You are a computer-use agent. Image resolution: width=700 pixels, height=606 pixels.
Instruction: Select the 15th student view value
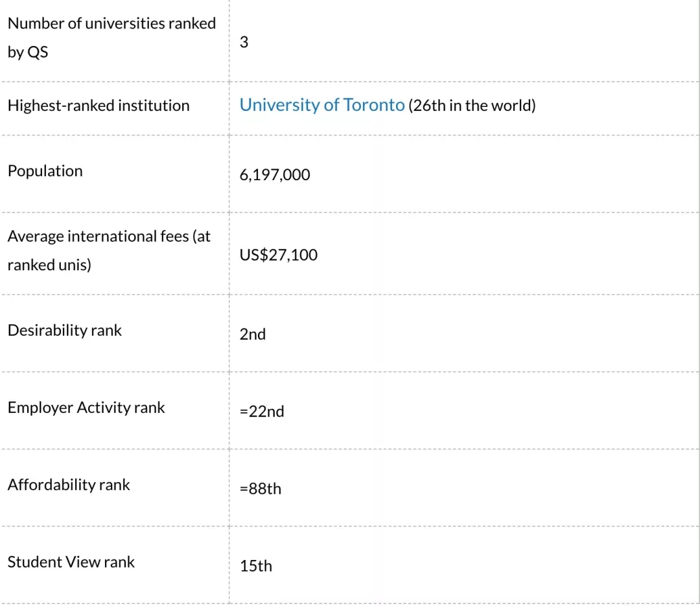click(x=256, y=566)
